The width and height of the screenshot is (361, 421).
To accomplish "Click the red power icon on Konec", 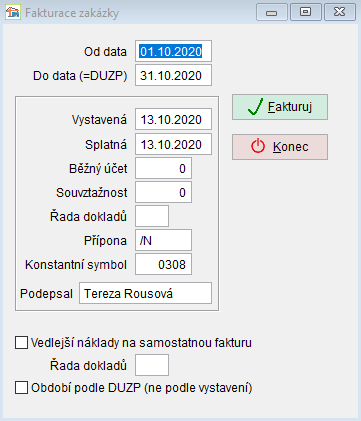I will 258,146.
